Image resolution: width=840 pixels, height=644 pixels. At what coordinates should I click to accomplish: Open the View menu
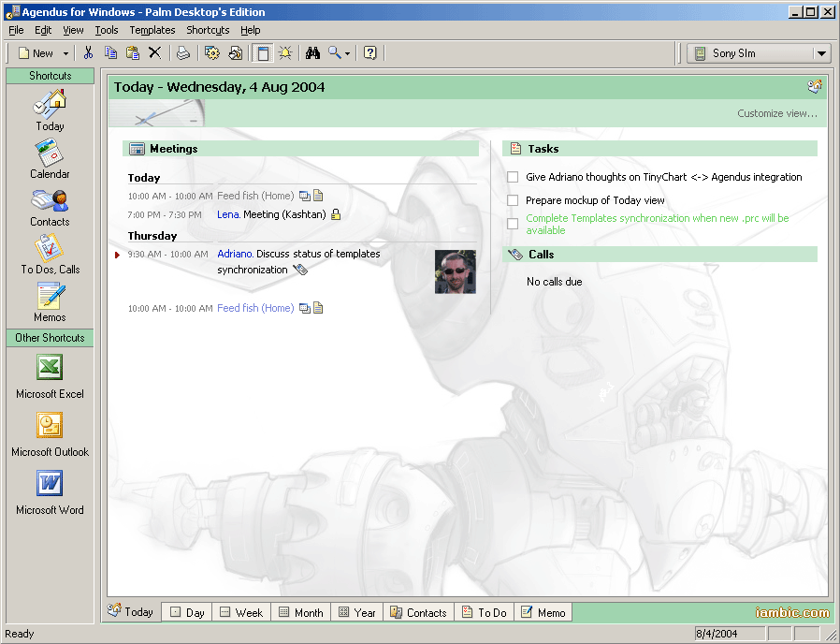pos(73,30)
